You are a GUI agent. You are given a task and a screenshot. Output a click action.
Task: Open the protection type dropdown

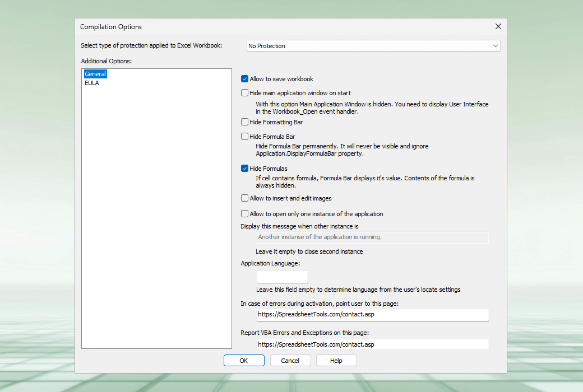pyautogui.click(x=494, y=46)
